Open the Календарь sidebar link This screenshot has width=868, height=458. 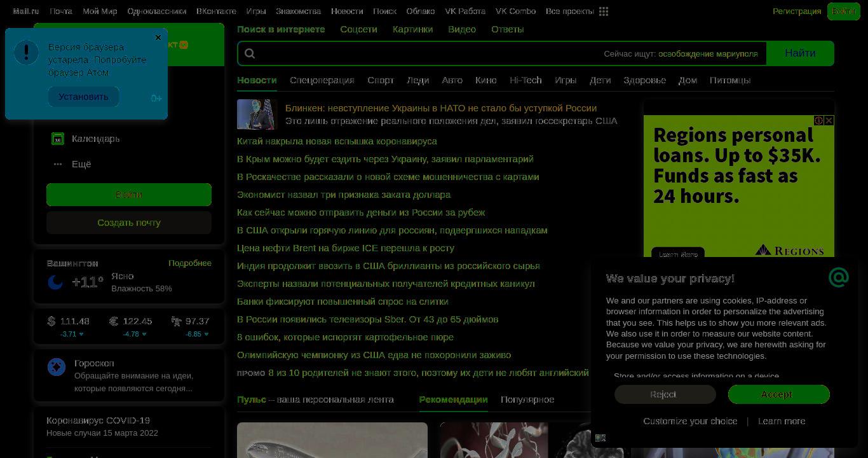tap(95, 139)
